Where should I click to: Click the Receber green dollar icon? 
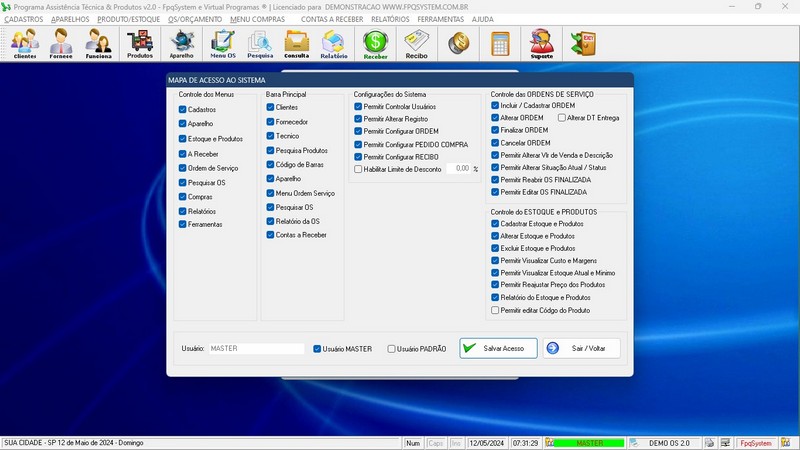(375, 44)
